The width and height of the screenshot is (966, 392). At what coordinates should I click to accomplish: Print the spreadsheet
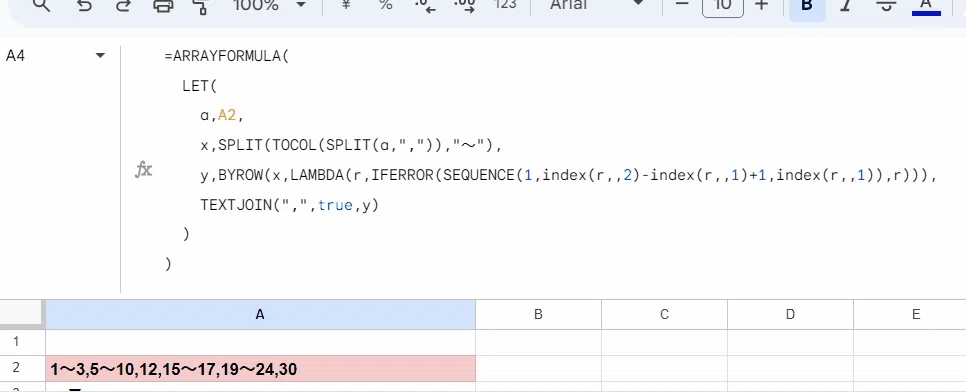tap(163, 6)
